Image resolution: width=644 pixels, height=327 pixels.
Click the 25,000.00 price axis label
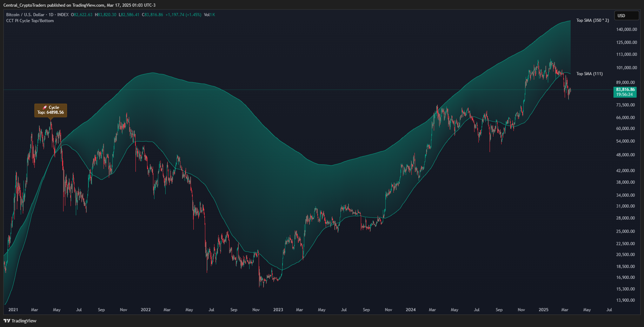[x=625, y=231]
